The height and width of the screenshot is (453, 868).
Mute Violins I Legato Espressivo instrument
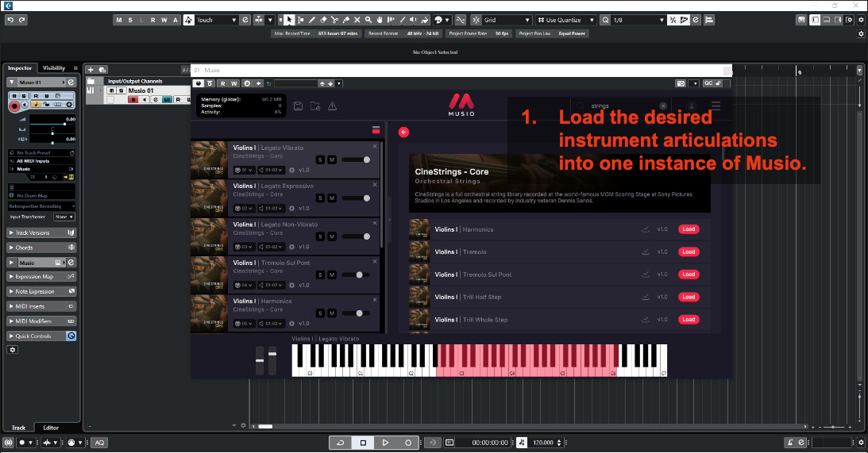pyautogui.click(x=332, y=198)
